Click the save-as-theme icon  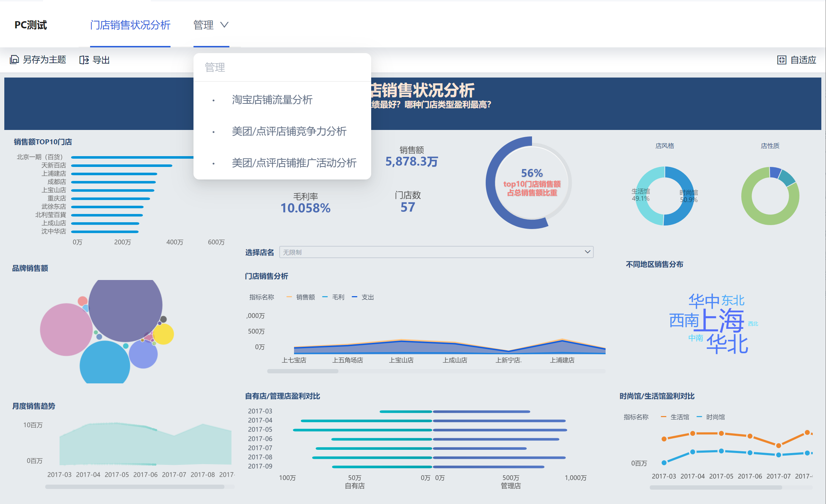(14, 60)
